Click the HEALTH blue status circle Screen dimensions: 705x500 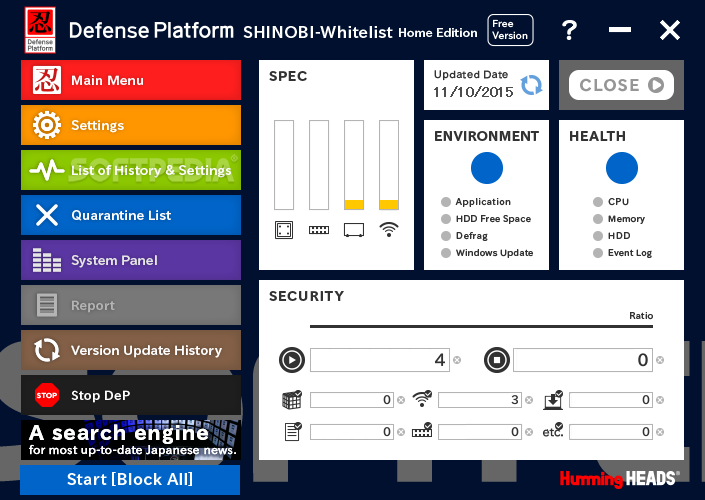point(621,168)
